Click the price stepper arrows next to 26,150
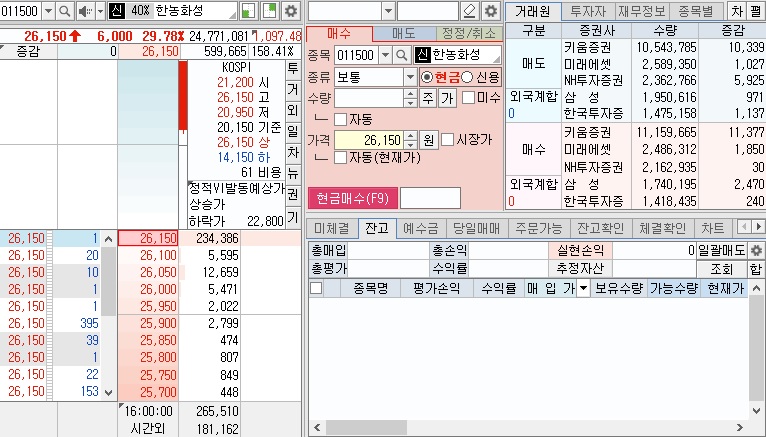Screen dimensions: 766x437 coord(410,140)
